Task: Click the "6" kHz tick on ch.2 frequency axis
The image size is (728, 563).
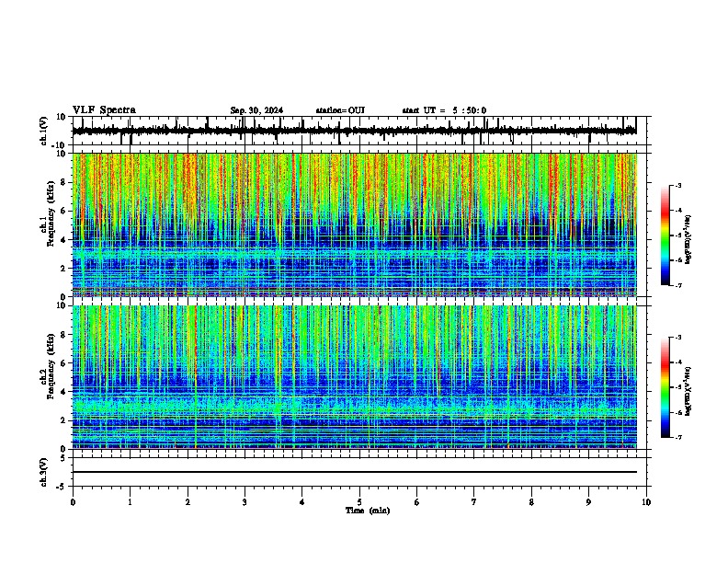Action: point(64,363)
